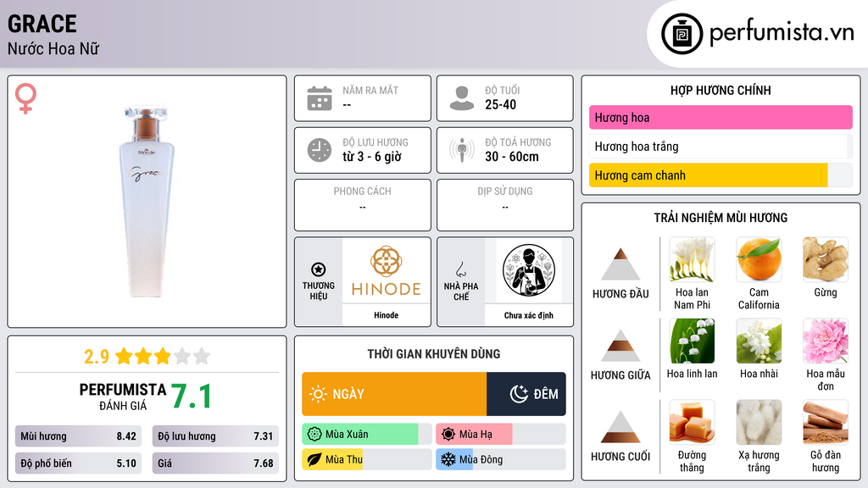The height and width of the screenshot is (488, 868).
Task: Click the Hoa lan Nam Phi note image
Action: click(692, 259)
